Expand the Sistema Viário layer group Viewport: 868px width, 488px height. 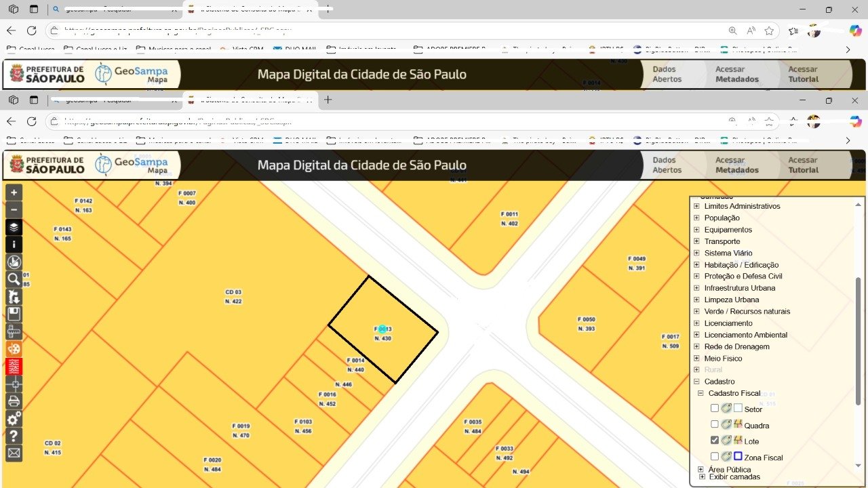696,253
